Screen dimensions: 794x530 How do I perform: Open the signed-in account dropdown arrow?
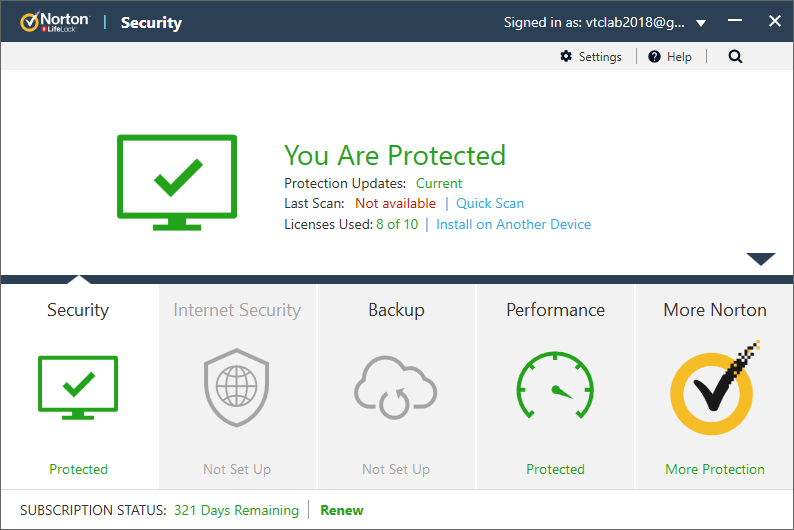pyautogui.click(x=701, y=23)
